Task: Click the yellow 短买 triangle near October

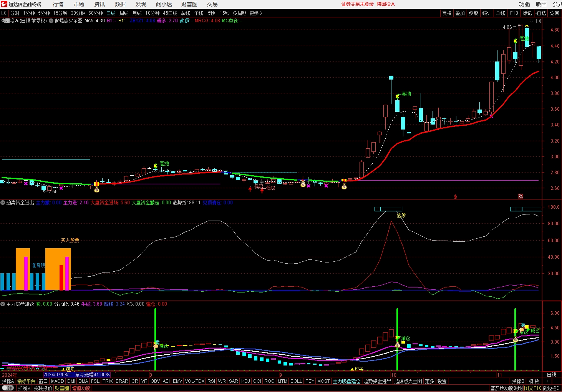Action: click(352, 369)
